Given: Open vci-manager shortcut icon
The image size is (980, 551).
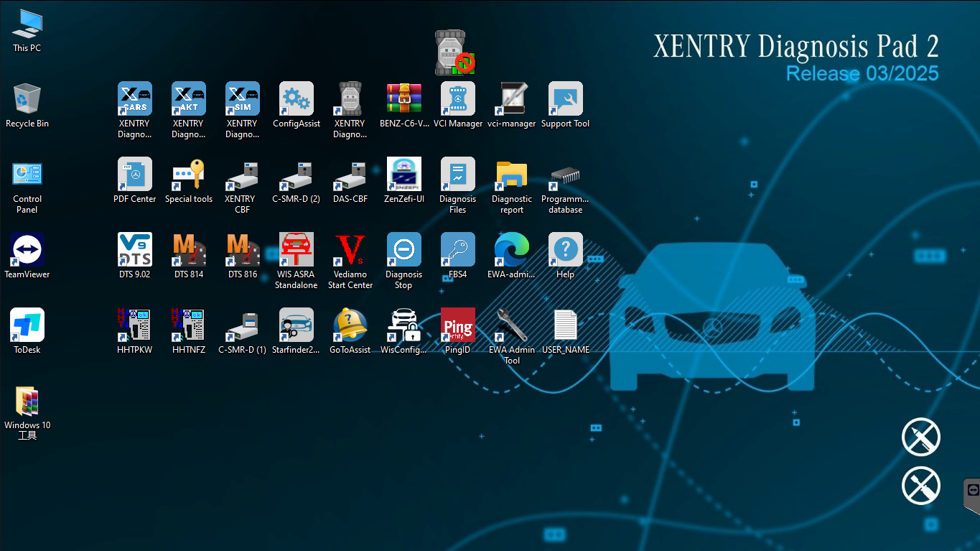Looking at the screenshot, I should 512,99.
